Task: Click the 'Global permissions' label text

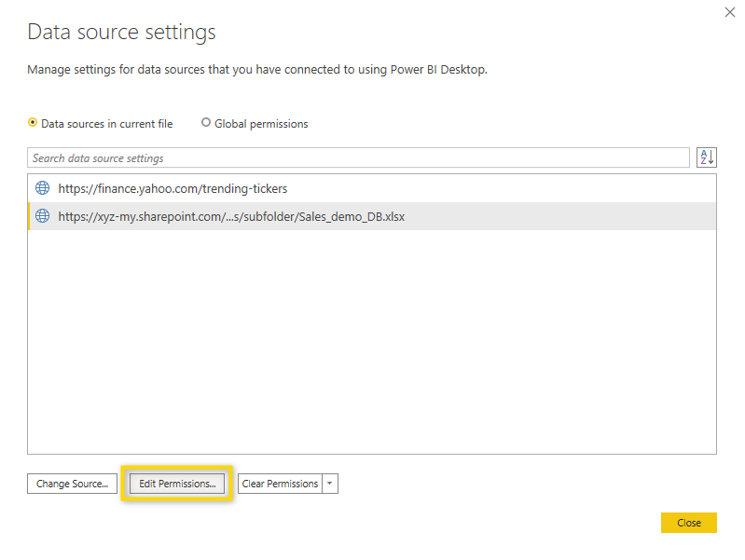Action: (x=261, y=124)
